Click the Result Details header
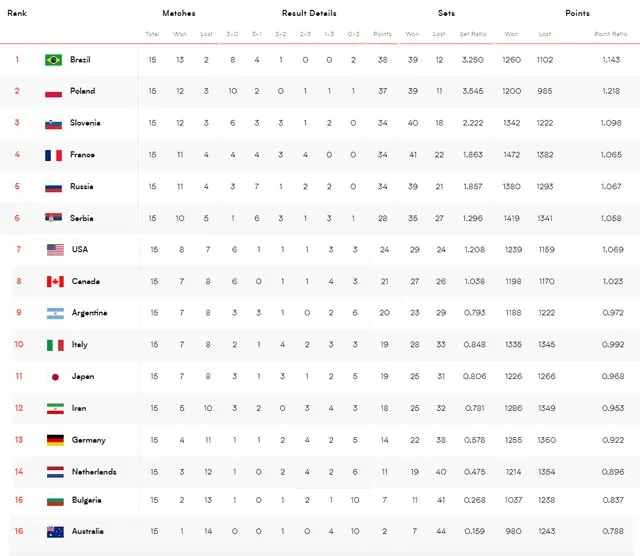The image size is (640, 556). tap(308, 14)
